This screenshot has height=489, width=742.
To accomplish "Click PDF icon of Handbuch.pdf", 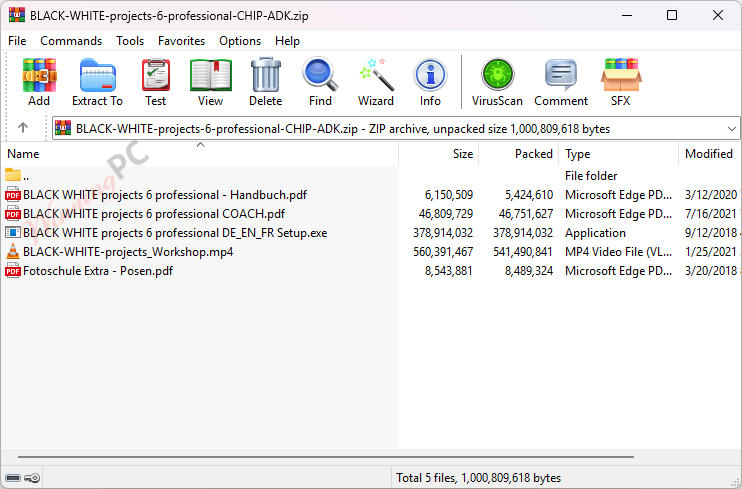I will coord(13,195).
